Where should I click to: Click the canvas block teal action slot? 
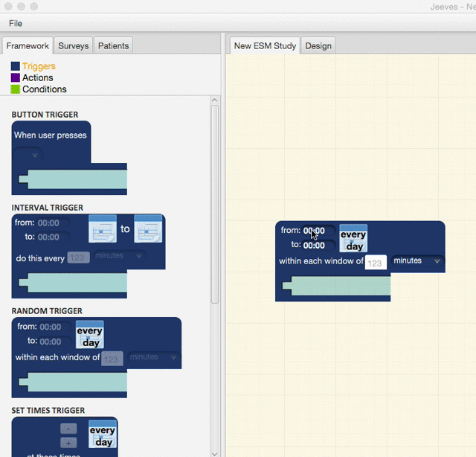tap(337, 286)
